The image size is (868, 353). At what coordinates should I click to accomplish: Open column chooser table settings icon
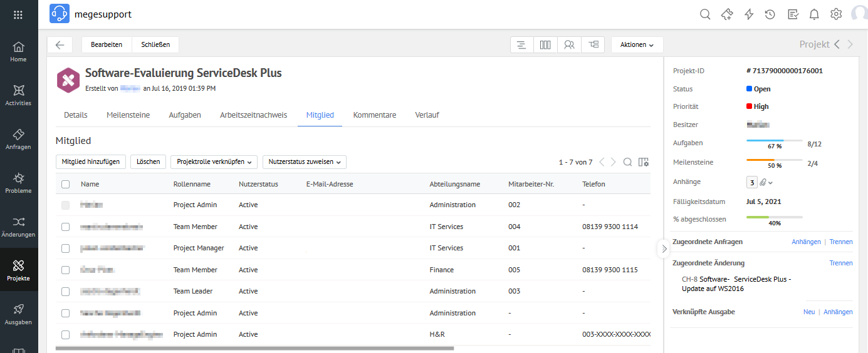644,162
